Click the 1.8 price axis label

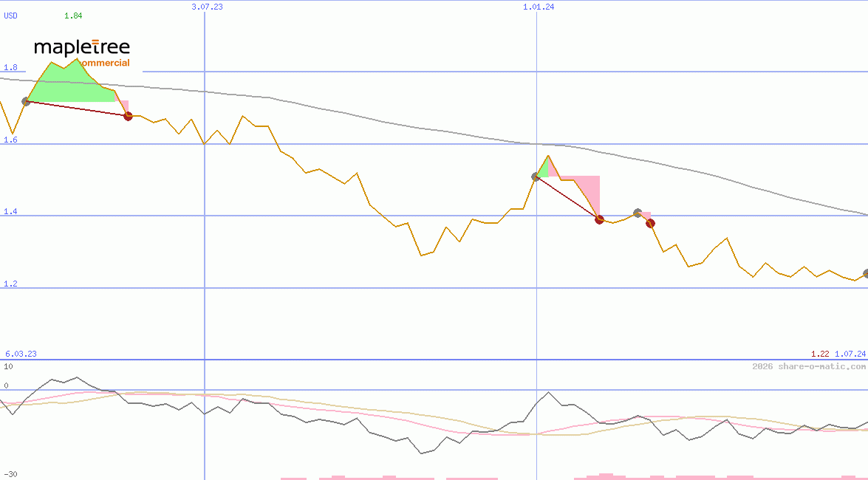click(x=10, y=68)
